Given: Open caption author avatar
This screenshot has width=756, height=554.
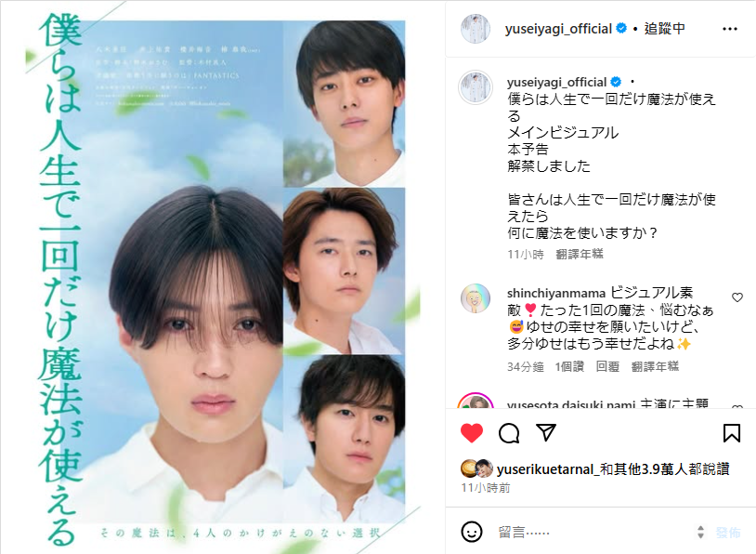Looking at the screenshot, I should point(476,87).
